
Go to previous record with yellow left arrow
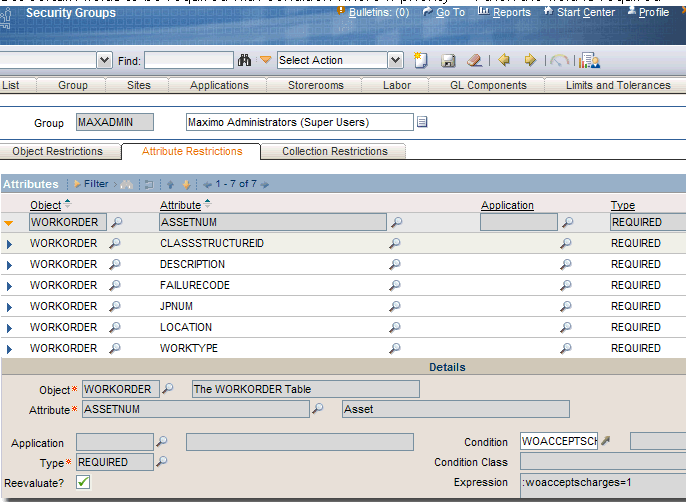(x=504, y=60)
